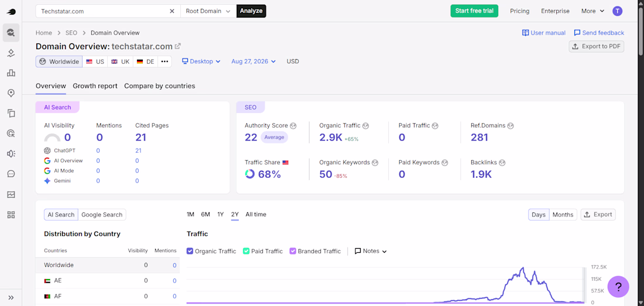
Task: Select the Google Search toggle
Action: [102, 215]
